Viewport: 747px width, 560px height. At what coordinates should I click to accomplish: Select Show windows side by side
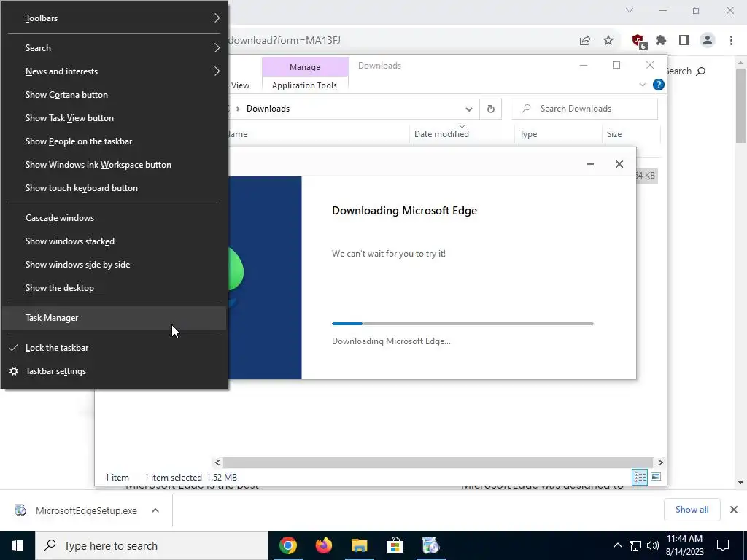click(x=114, y=265)
